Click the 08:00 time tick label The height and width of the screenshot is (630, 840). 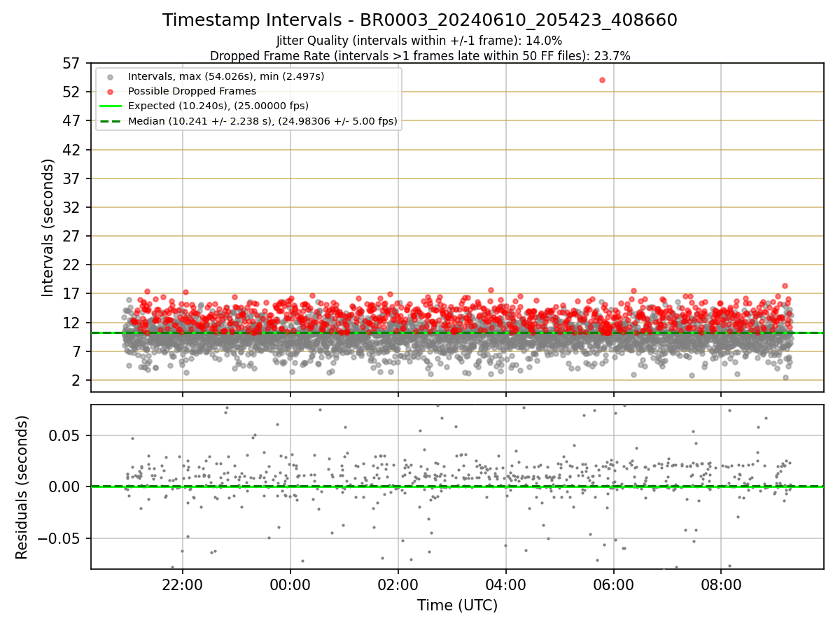pos(722,584)
